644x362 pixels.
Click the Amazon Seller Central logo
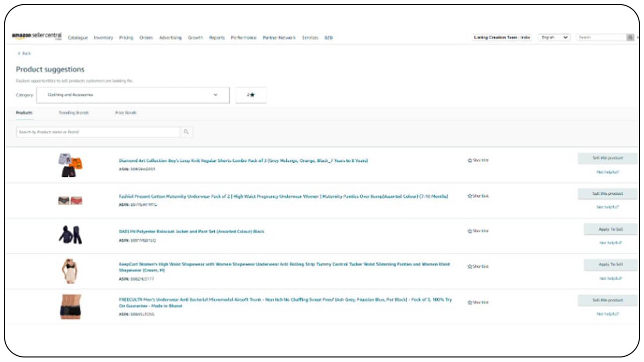coord(37,37)
